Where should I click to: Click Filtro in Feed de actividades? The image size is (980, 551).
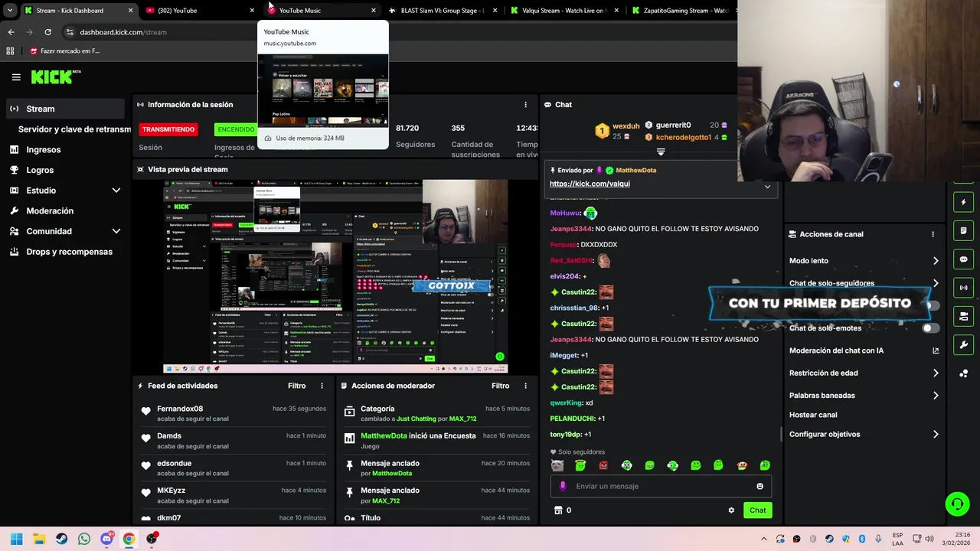coord(296,386)
